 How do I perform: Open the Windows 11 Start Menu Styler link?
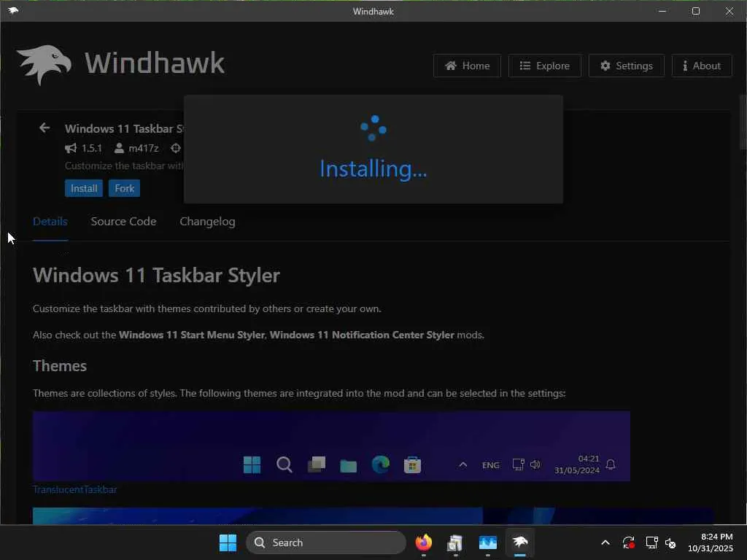pyautogui.click(x=192, y=335)
